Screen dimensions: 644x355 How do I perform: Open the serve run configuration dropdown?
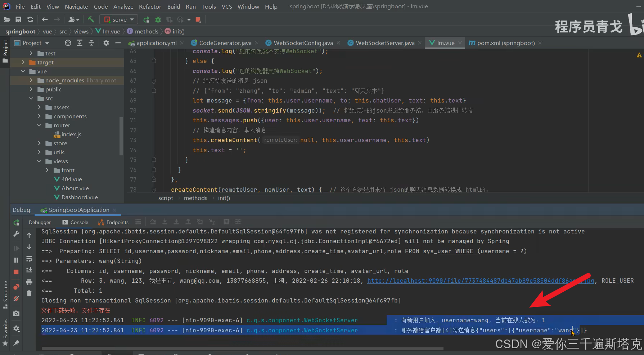132,19
